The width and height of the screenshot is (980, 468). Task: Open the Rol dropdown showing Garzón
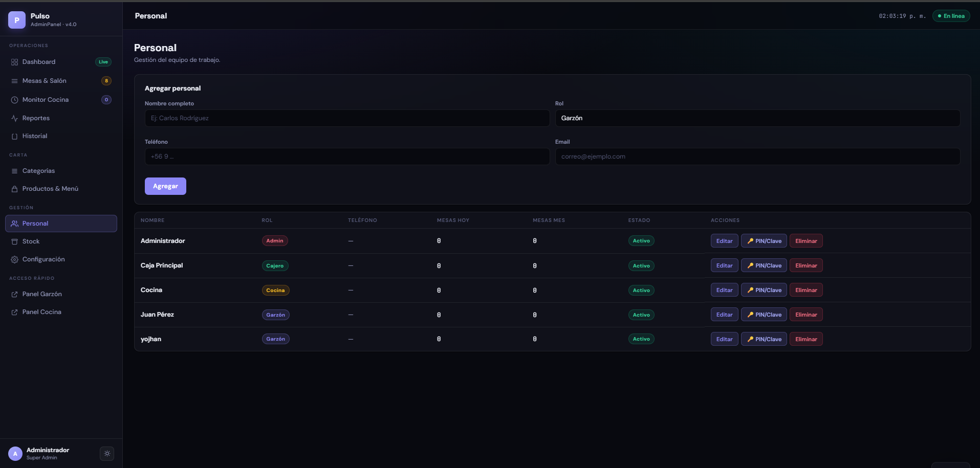click(757, 118)
